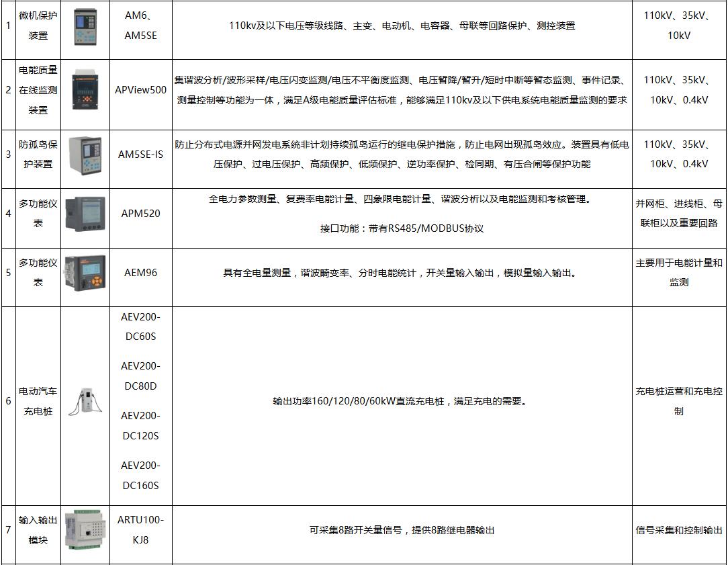The image size is (728, 565).
Task: Expand the APM520 function description cell
Action: [x=403, y=215]
